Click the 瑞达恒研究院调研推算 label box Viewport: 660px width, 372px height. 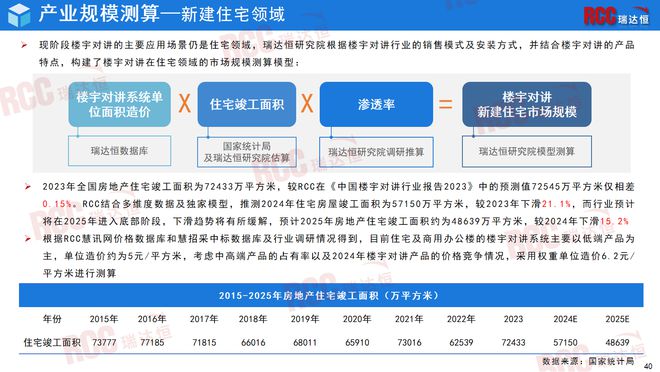click(376, 152)
